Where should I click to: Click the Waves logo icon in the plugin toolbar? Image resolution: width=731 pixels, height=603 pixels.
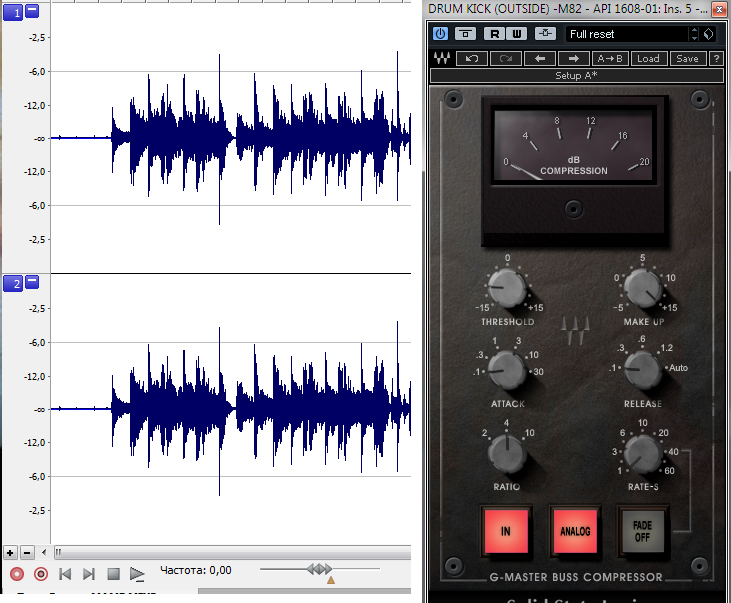(x=441, y=58)
